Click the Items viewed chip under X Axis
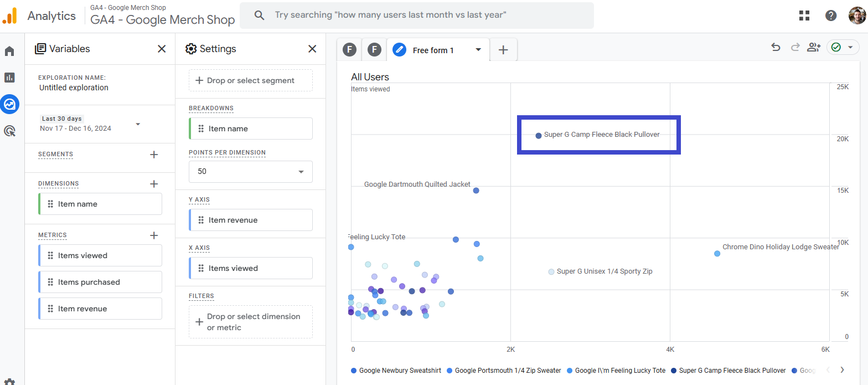 click(x=251, y=268)
